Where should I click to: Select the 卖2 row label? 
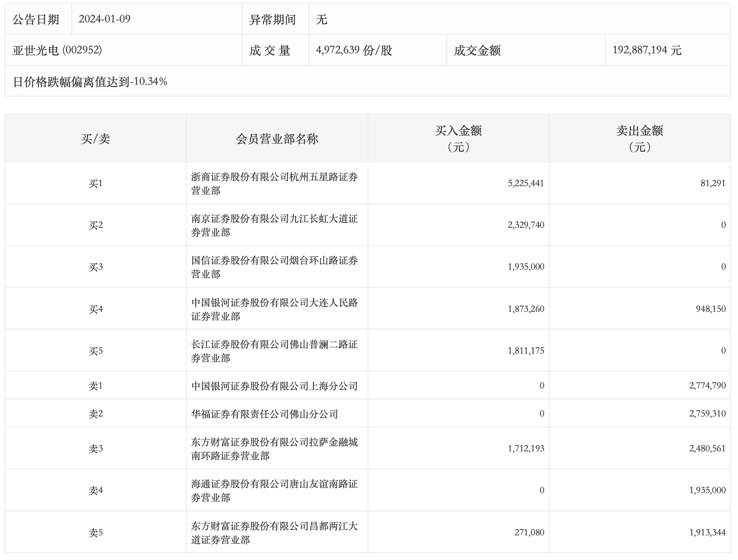pos(96,414)
